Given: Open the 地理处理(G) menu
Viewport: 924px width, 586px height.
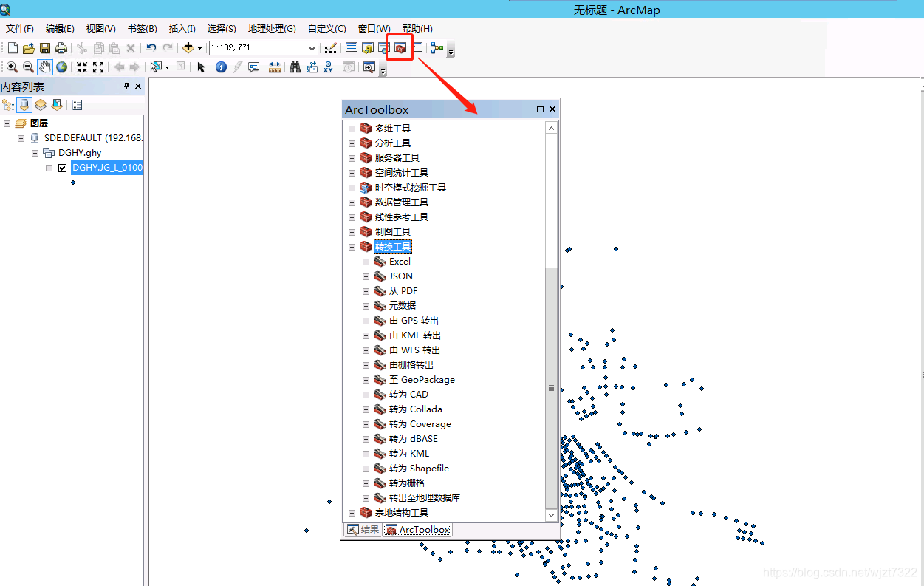Looking at the screenshot, I should (x=271, y=29).
